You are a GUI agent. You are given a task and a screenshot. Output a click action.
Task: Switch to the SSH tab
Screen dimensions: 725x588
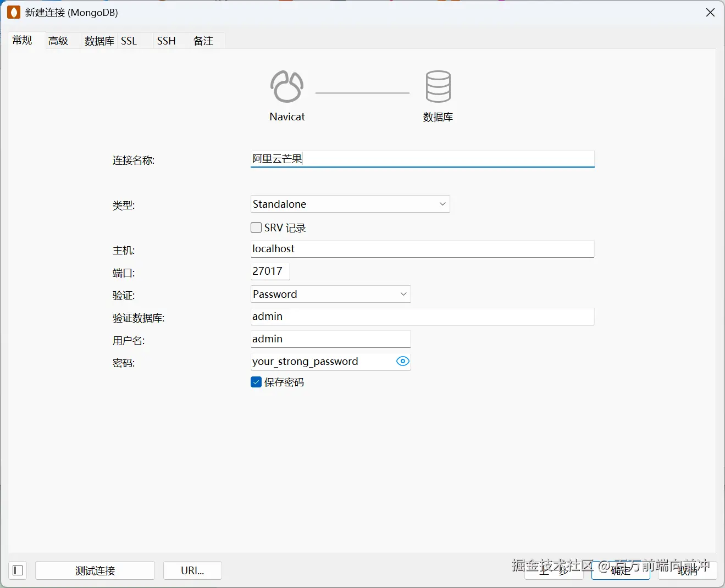coord(166,40)
